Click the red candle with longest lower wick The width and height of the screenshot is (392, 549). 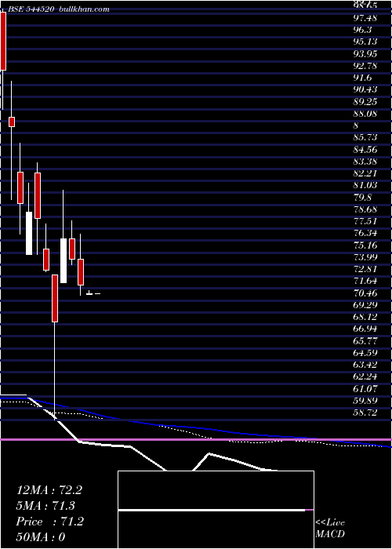click(55, 298)
